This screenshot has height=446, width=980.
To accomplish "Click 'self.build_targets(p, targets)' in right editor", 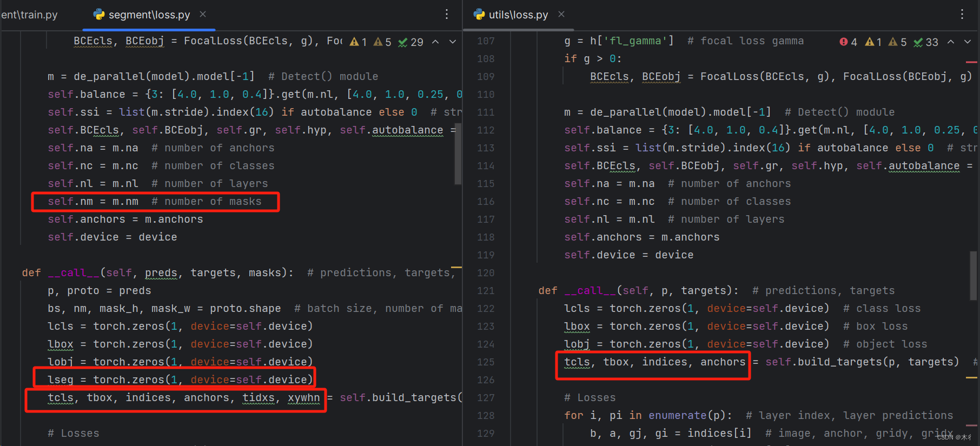I will pyautogui.click(x=862, y=362).
